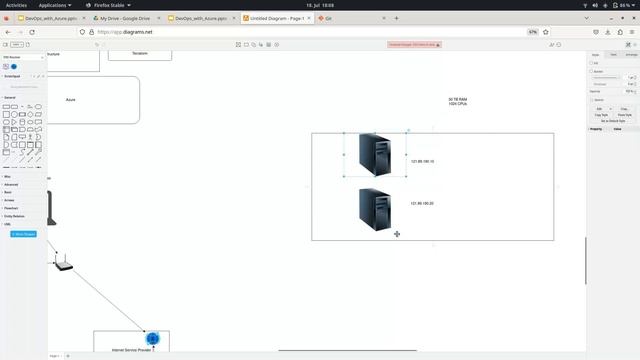Expand the Arrows shapes section

click(x=9, y=200)
